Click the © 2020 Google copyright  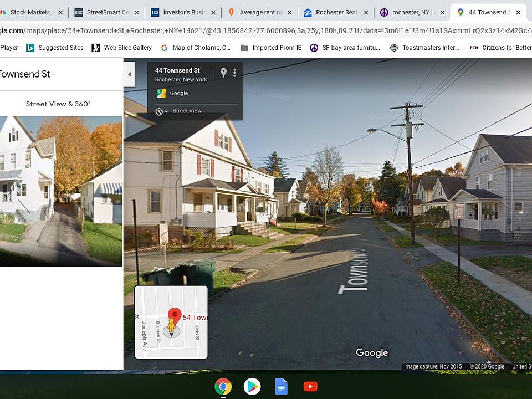pyautogui.click(x=487, y=366)
